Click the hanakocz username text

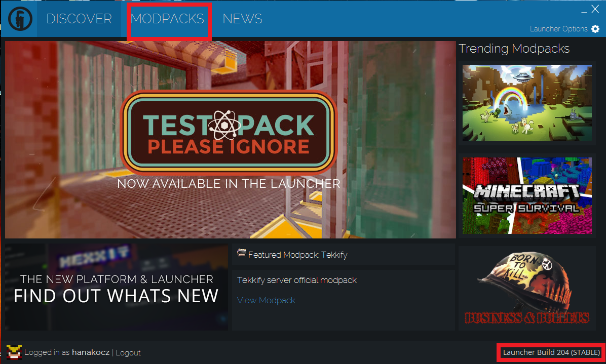91,352
